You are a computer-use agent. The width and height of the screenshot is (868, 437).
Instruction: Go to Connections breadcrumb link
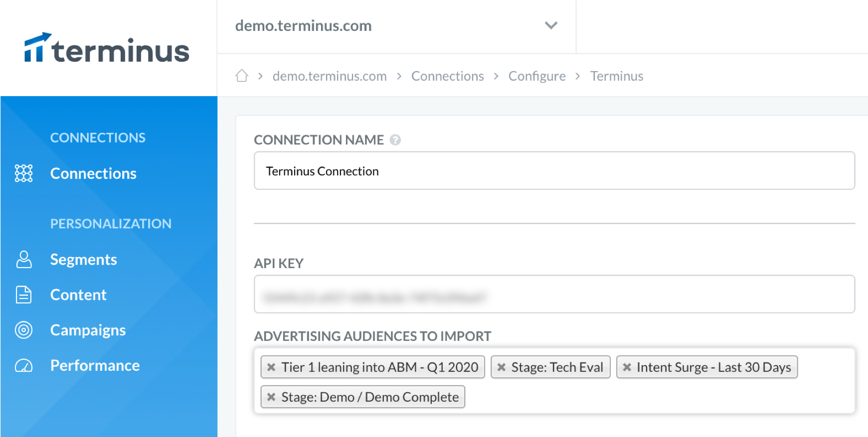[x=448, y=76]
